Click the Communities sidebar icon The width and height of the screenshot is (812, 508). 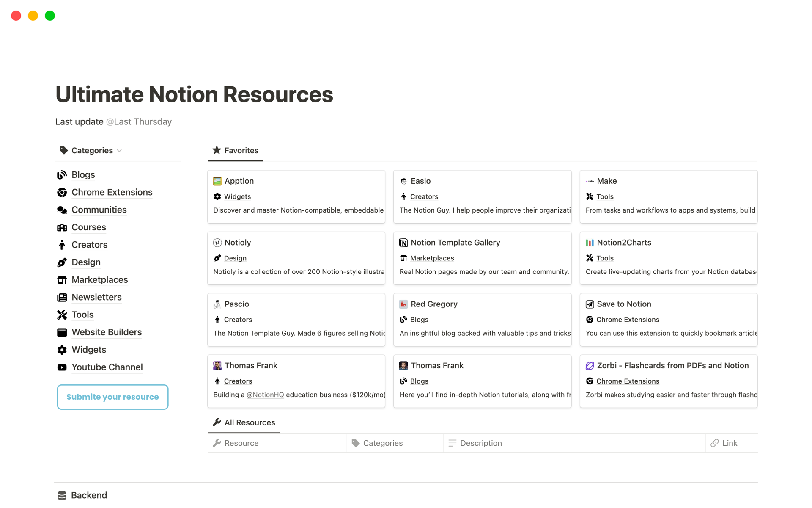63,210
